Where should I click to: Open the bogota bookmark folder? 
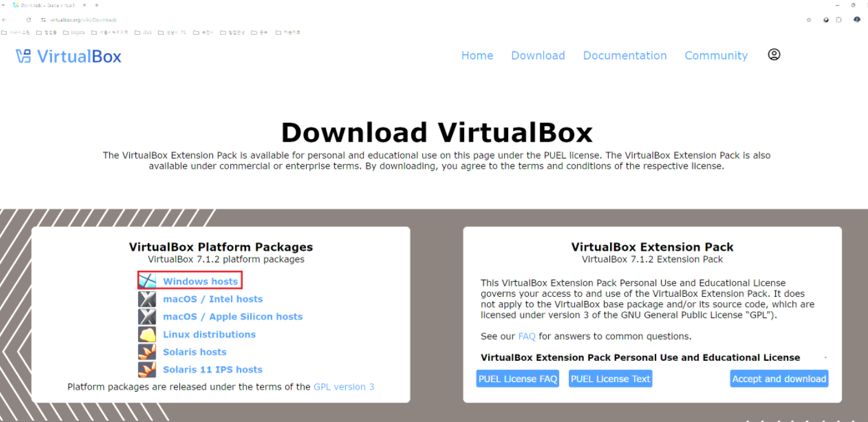tap(74, 32)
